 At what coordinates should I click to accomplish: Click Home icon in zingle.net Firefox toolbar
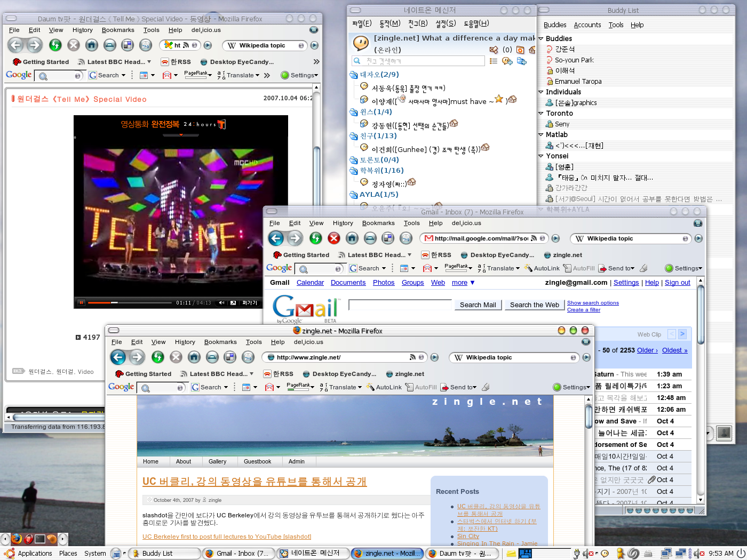tap(194, 357)
